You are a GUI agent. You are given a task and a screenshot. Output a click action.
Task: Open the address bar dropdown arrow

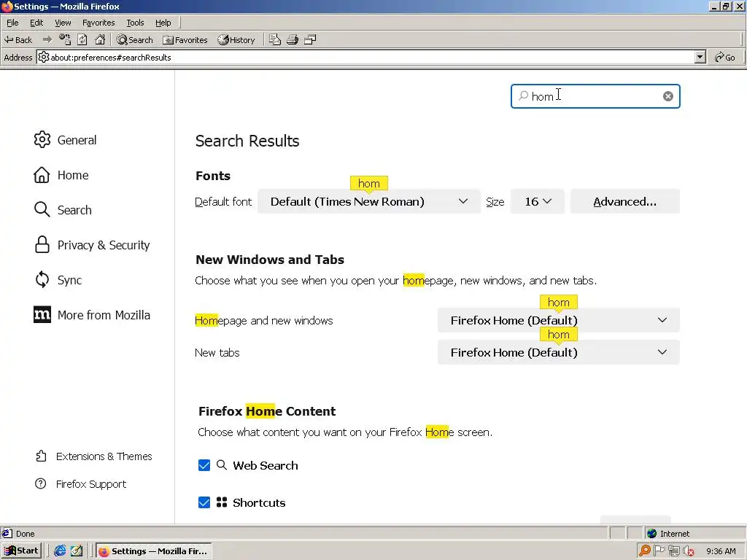[700, 57]
